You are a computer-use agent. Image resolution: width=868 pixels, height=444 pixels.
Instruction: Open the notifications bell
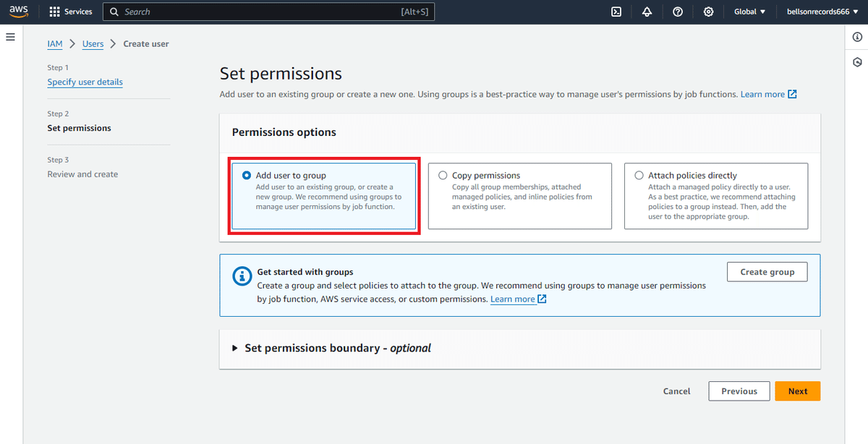[647, 12]
